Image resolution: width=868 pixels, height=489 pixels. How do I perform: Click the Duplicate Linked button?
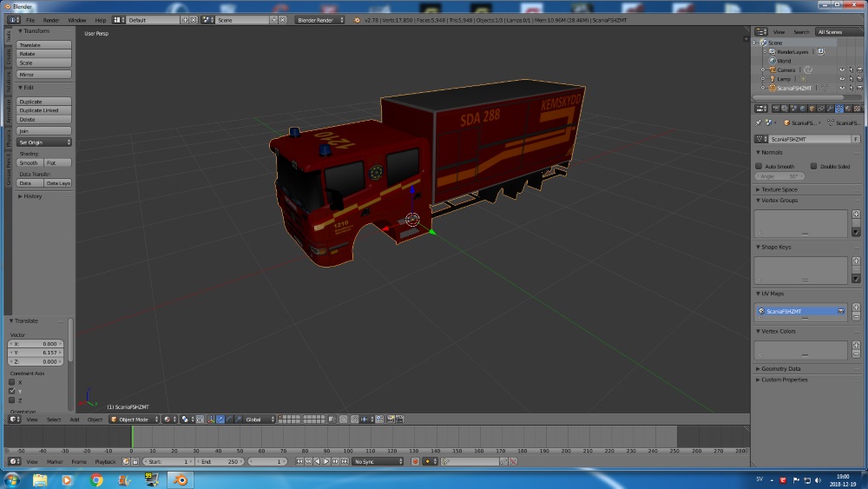click(43, 110)
